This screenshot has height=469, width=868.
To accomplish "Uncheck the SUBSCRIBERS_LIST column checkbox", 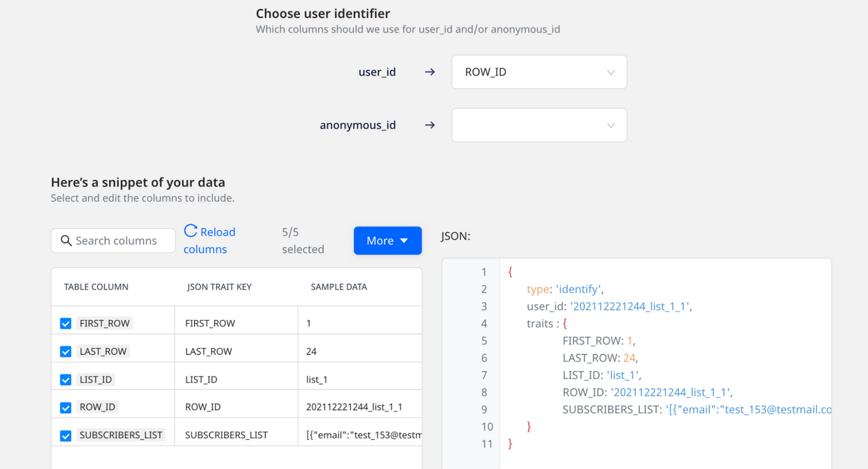I will pyautogui.click(x=65, y=435).
